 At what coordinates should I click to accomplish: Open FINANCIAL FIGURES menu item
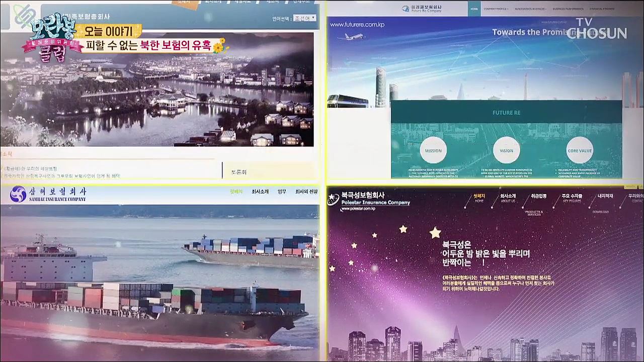click(603, 9)
